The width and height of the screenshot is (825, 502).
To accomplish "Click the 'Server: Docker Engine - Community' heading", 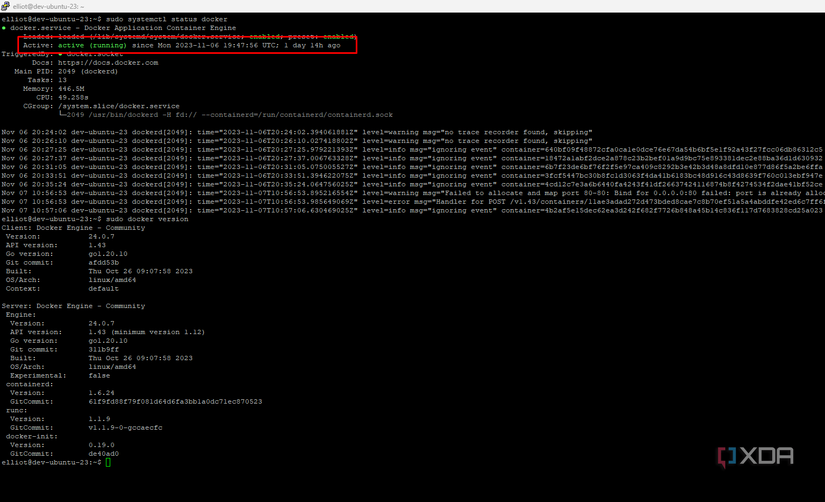I will point(73,306).
